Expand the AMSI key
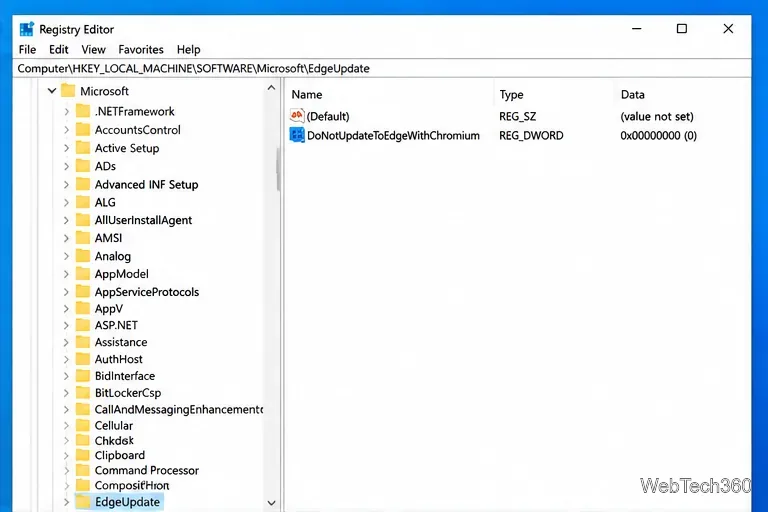The height and width of the screenshot is (512, 768). [x=66, y=238]
